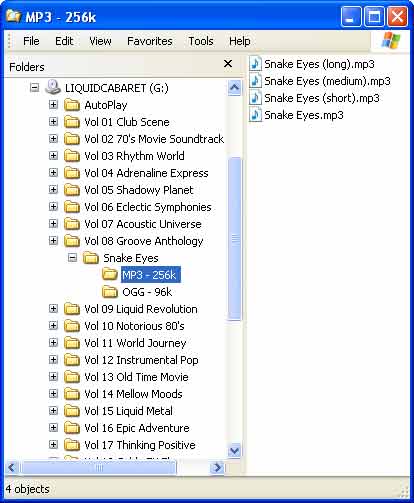The image size is (414, 503).
Task: Click folder tree scroll down arrow
Action: coord(234,451)
